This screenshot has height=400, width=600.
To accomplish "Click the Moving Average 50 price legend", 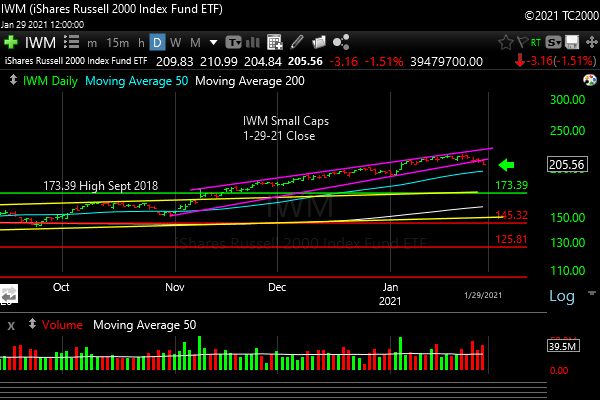I will [135, 79].
